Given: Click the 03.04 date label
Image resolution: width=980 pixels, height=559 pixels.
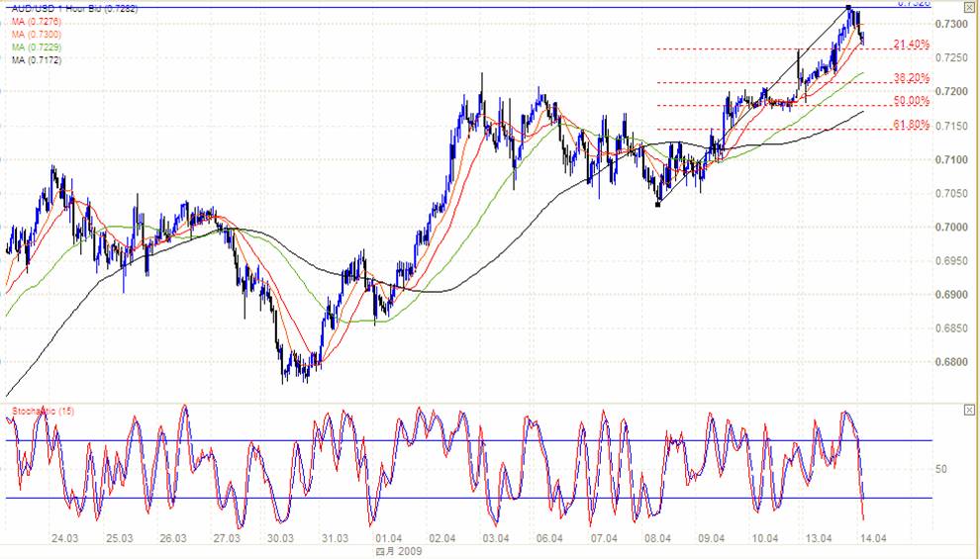Looking at the screenshot, I should pyautogui.click(x=496, y=538).
